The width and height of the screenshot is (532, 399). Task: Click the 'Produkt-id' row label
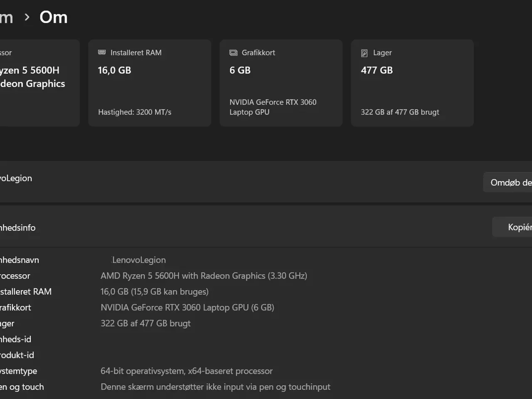tap(17, 355)
